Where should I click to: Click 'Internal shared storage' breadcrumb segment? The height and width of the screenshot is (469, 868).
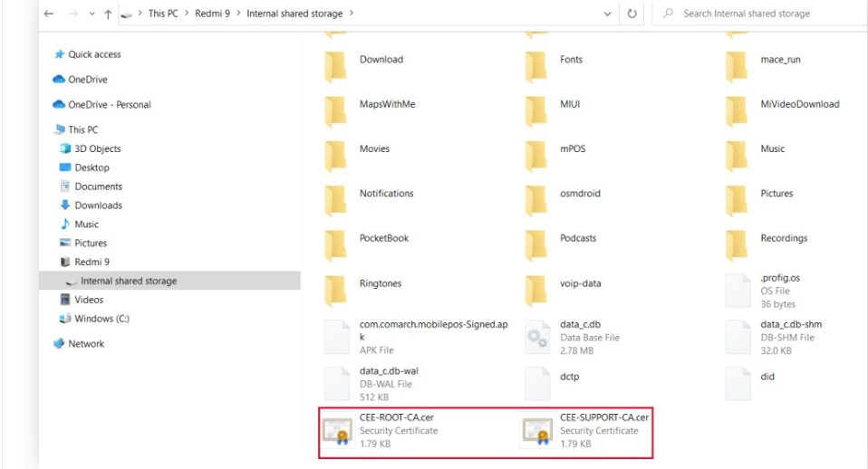[294, 14]
